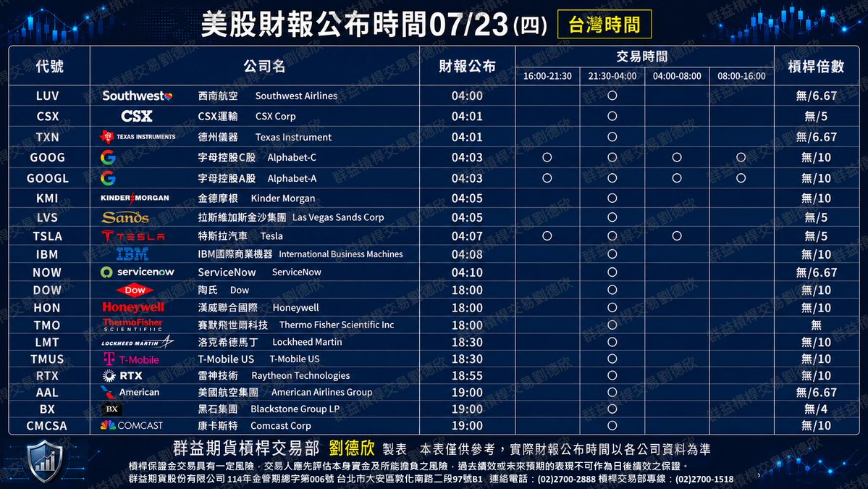This screenshot has height=489, width=868.
Task: Click CMCSA circle under 21:30-04:00
Action: coord(612,425)
